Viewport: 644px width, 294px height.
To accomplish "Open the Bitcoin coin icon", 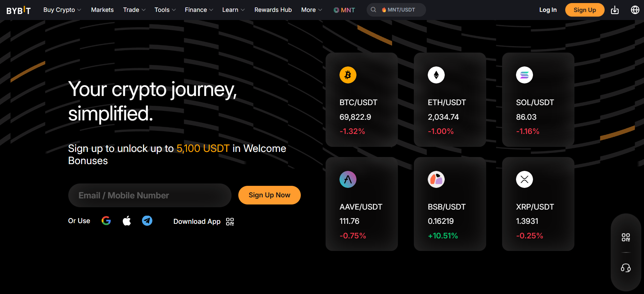I will pyautogui.click(x=348, y=75).
